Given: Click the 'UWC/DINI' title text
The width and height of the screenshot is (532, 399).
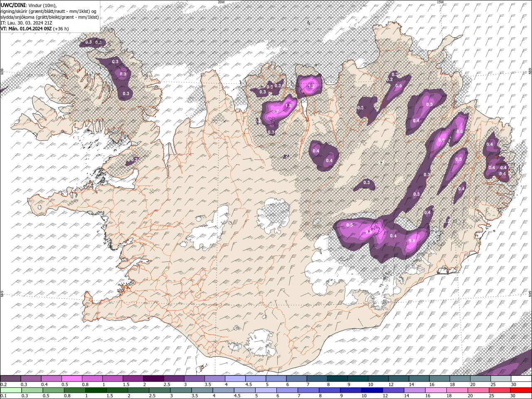Looking at the screenshot, I should [x=13, y=5].
